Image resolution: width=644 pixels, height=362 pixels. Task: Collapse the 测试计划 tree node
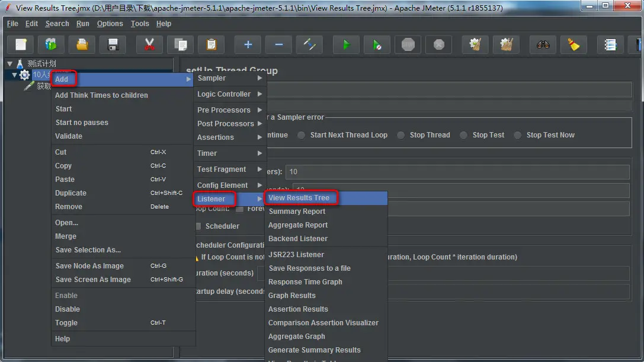10,63
